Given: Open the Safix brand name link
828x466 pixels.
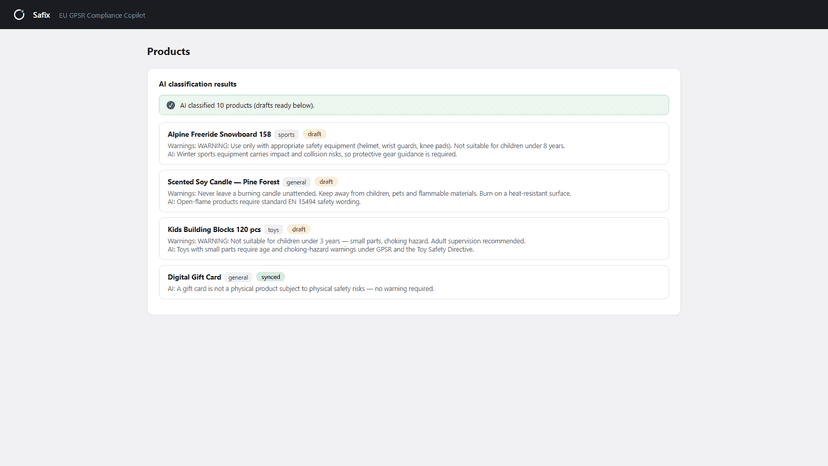Looking at the screenshot, I should tap(41, 15).
